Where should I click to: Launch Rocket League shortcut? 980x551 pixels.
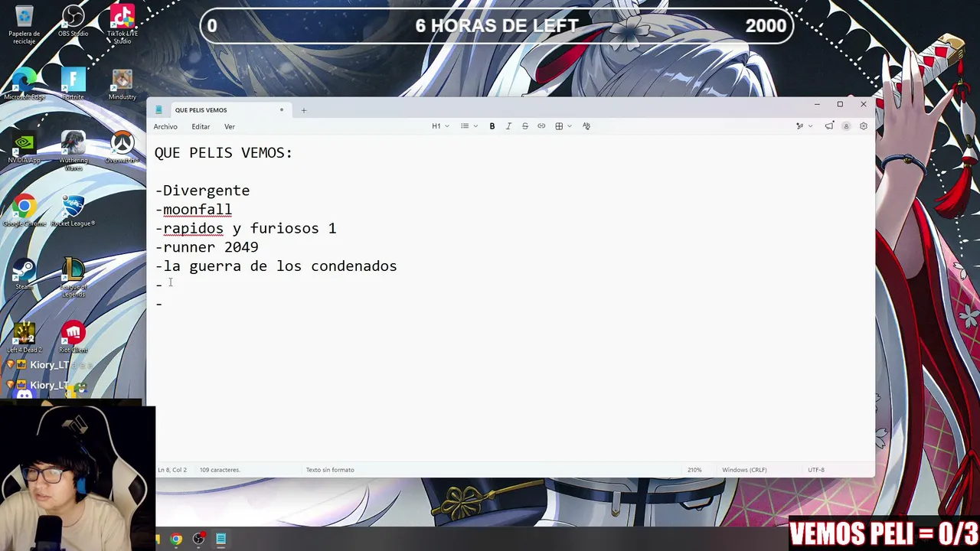[x=73, y=211]
